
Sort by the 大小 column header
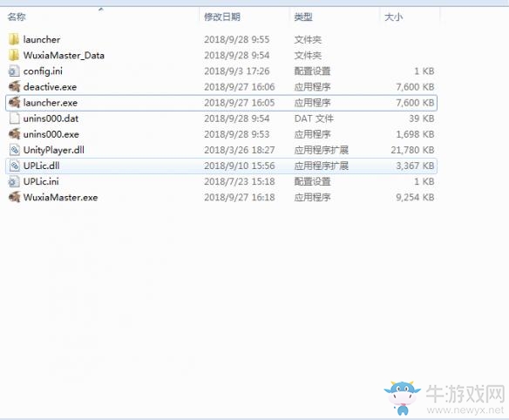pyautogui.click(x=393, y=17)
